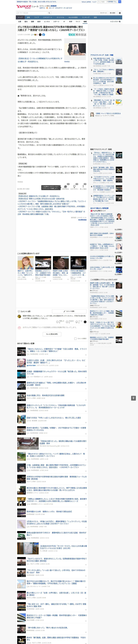
Task: Open the 天草市の小中学校で天草地域の県立高校 article
Action: coord(57,478)
